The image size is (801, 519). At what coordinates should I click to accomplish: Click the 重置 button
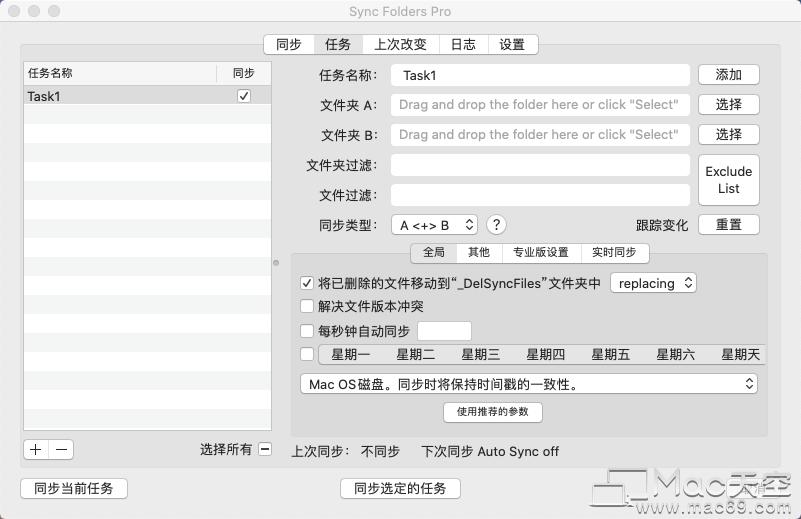(x=728, y=225)
